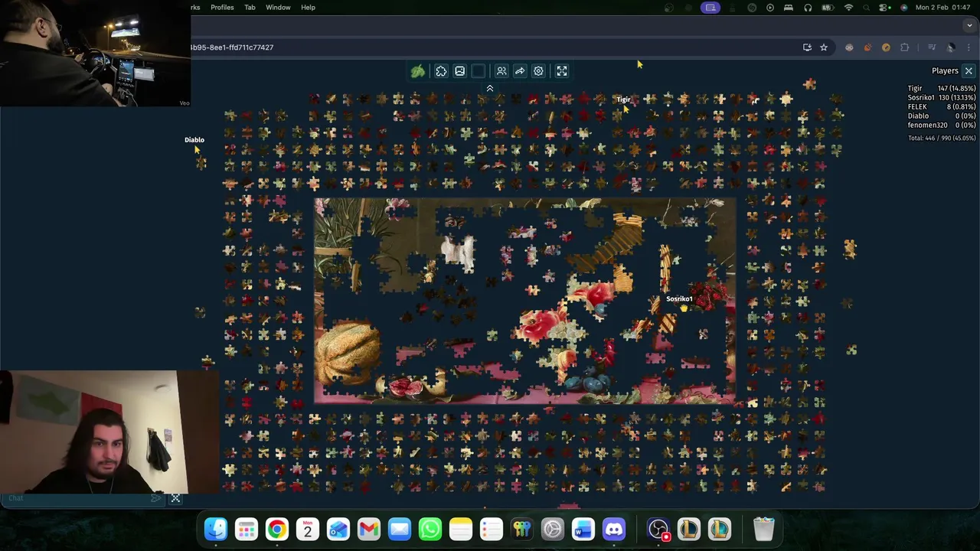This screenshot has height=551, width=980.
Task: Open Finder from the dock
Action: coord(216,529)
